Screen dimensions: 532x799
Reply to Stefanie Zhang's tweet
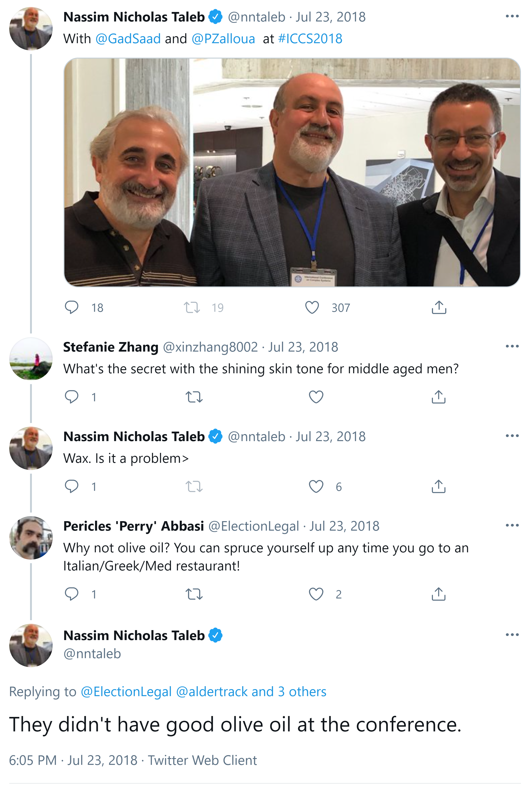(72, 396)
